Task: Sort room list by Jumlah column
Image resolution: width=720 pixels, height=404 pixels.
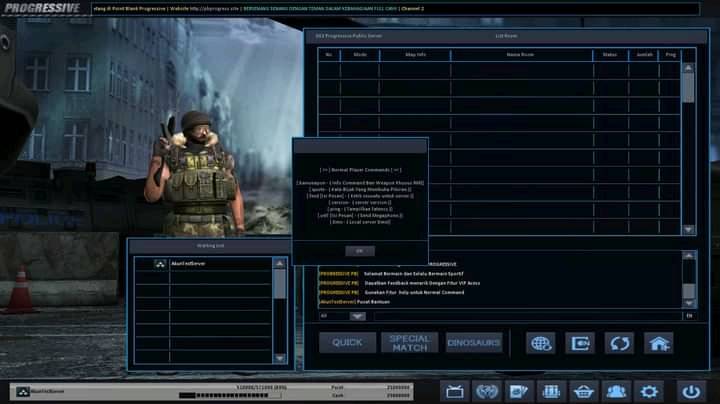Action: coord(644,55)
